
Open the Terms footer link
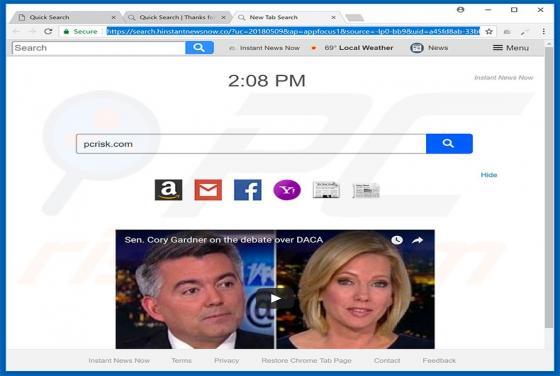(181, 360)
